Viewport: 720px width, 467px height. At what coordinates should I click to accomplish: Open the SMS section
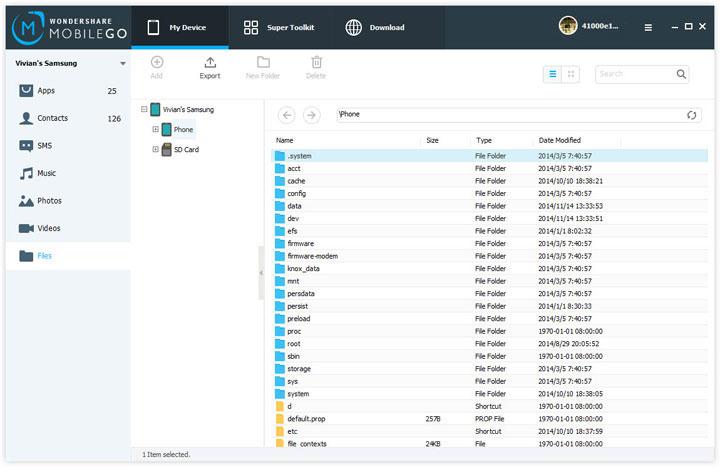coord(68,146)
